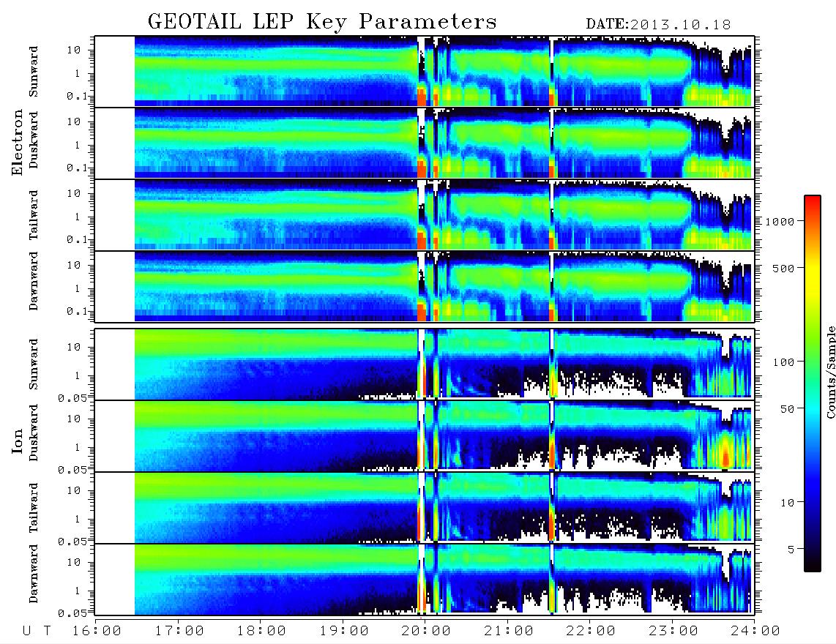Click the vertical "Ion" group label

(18, 441)
